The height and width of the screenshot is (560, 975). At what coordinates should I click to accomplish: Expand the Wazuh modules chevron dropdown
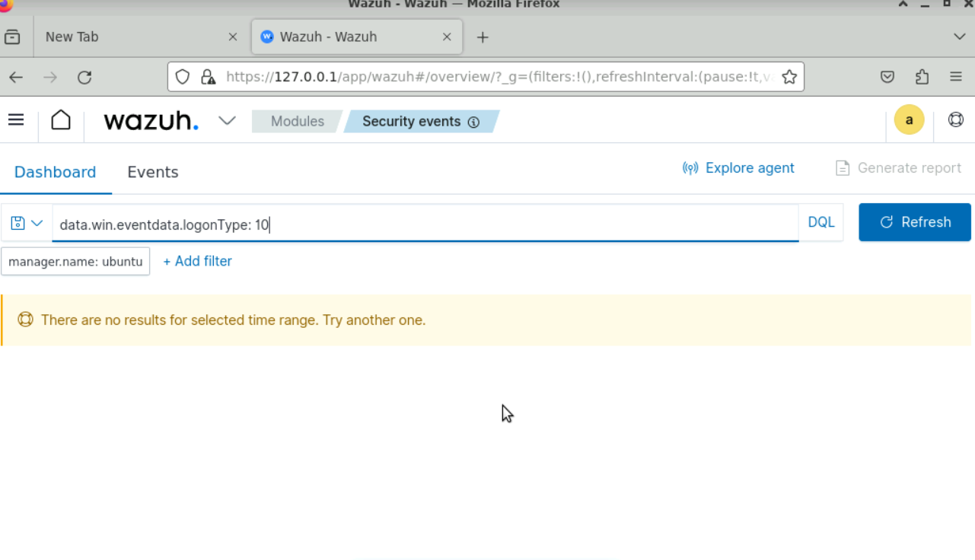(x=227, y=121)
